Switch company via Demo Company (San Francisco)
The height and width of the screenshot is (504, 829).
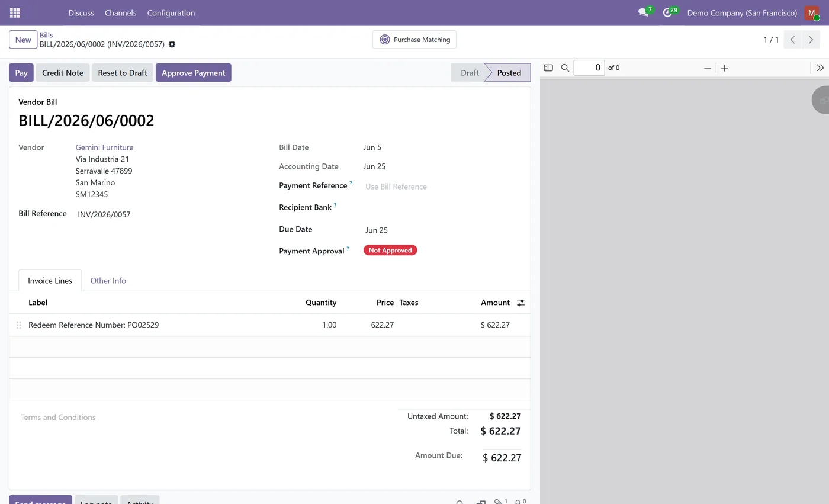[742, 12]
